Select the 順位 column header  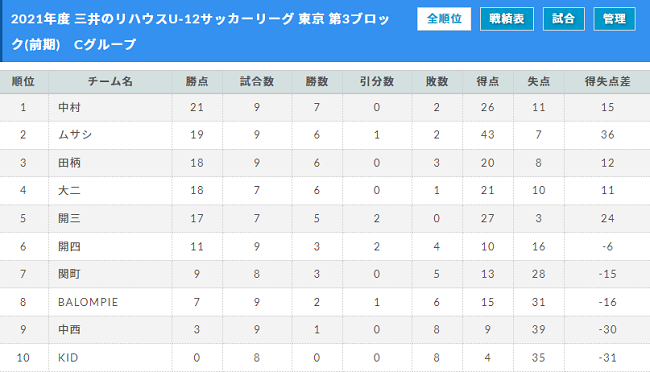pos(23,82)
